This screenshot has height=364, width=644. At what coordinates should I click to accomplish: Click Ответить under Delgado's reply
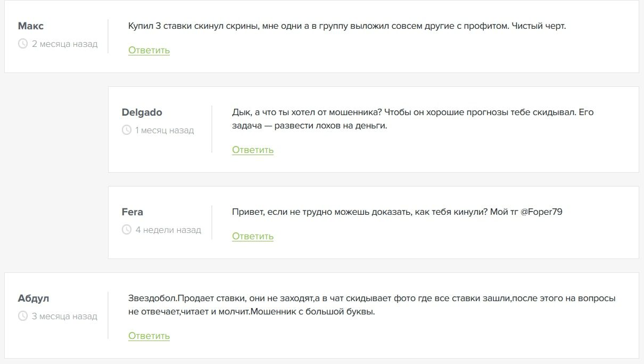(252, 150)
